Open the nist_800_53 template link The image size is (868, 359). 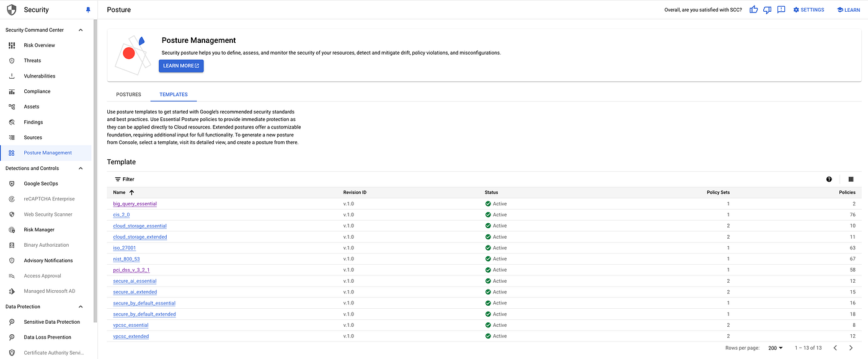[126, 259]
